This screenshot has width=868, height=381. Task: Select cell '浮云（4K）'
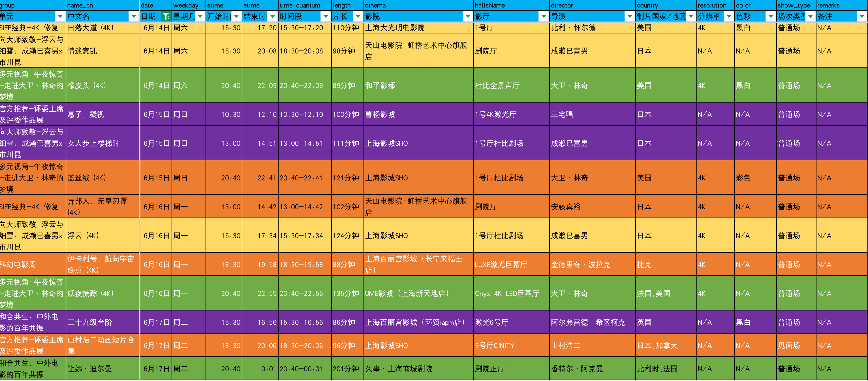[103, 235]
